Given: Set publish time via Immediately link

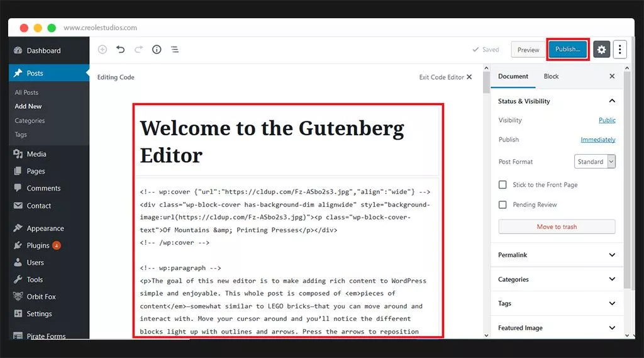Looking at the screenshot, I should tap(597, 140).
